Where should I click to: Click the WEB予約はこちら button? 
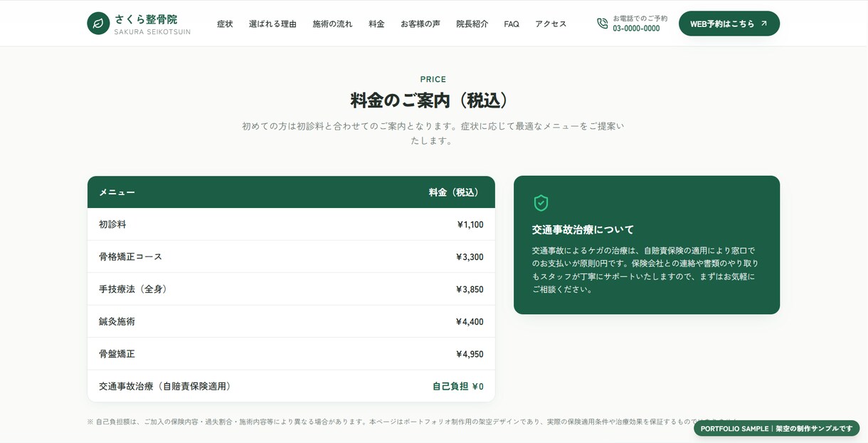coord(729,24)
